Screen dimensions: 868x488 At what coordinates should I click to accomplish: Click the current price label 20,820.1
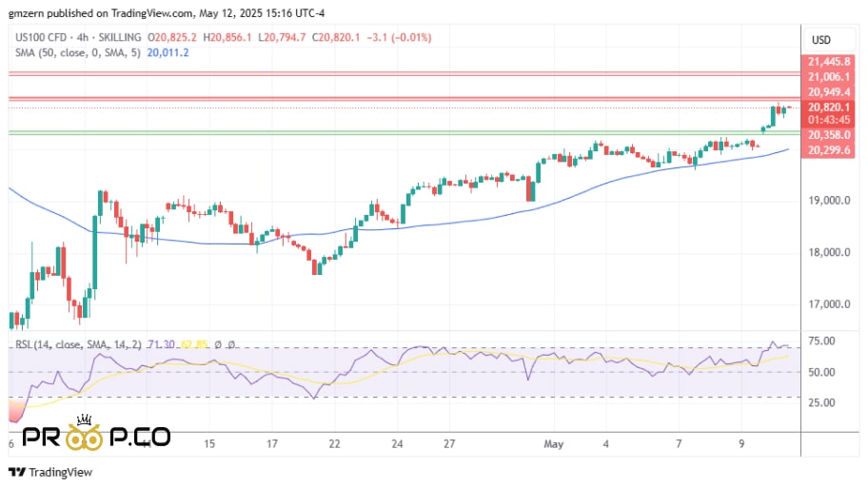(x=829, y=107)
